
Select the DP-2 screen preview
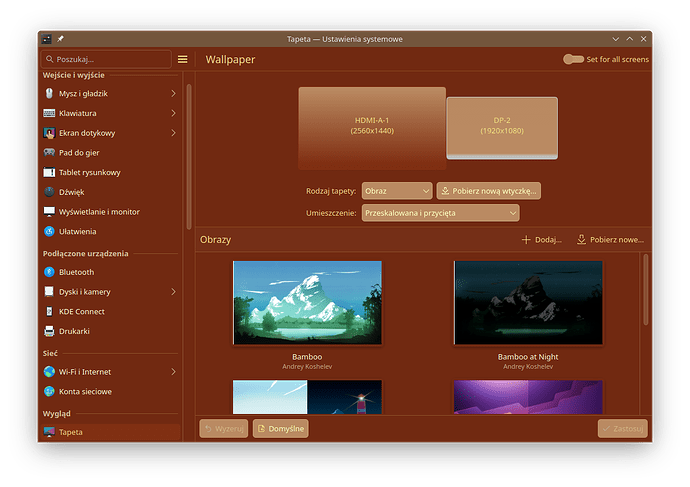tap(502, 128)
